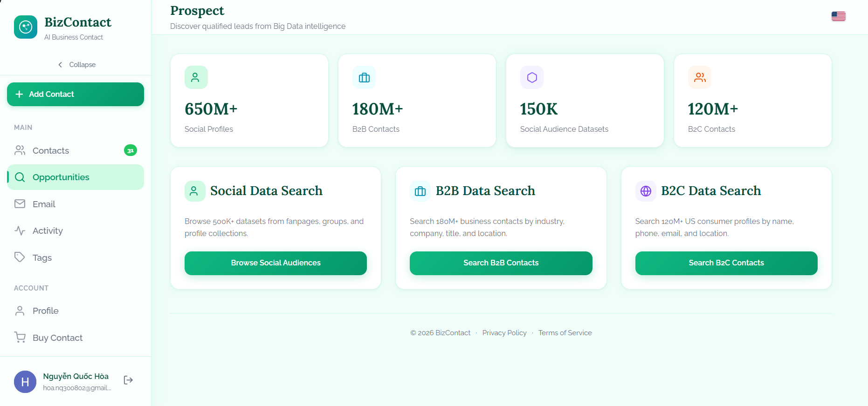Screen dimensions: 868x406
Task: Click the Email envelope icon
Action: point(20,204)
